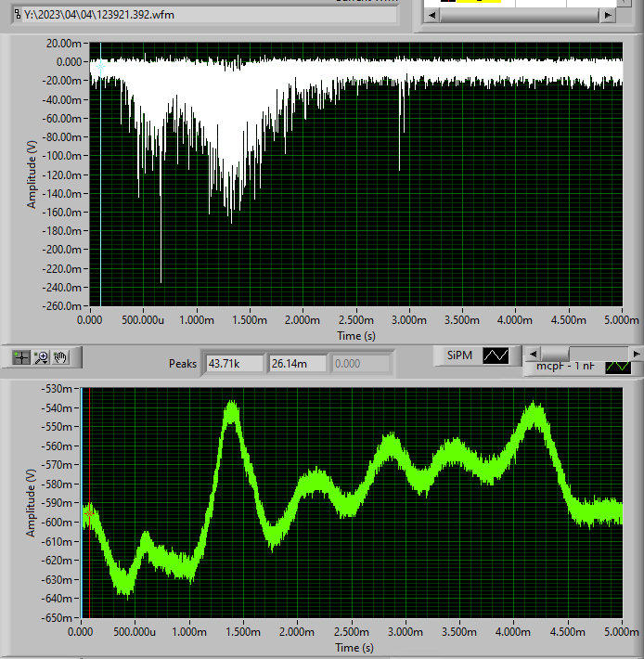
Task: Click the Time (s) label under the top plot
Action: [x=355, y=336]
